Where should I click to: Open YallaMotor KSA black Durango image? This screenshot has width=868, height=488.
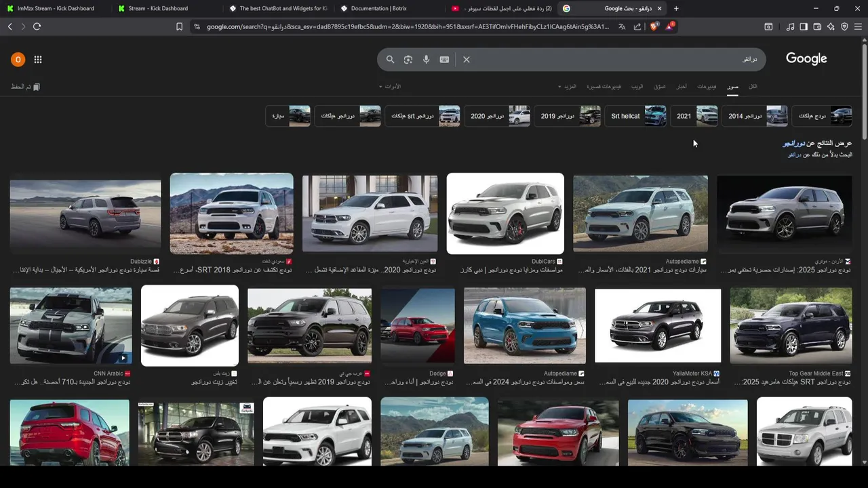point(658,326)
